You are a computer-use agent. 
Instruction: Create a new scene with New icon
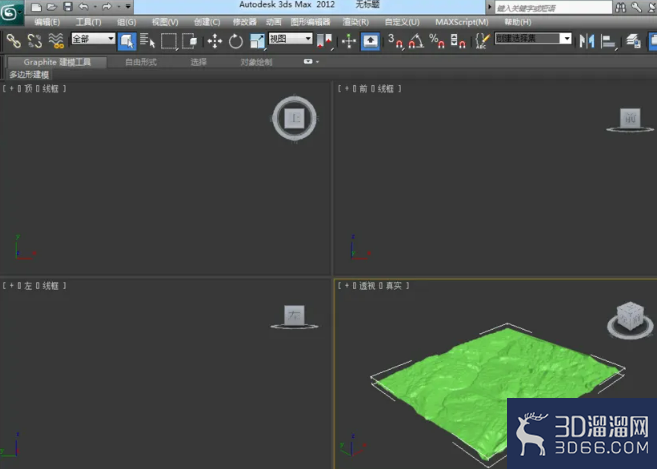36,7
